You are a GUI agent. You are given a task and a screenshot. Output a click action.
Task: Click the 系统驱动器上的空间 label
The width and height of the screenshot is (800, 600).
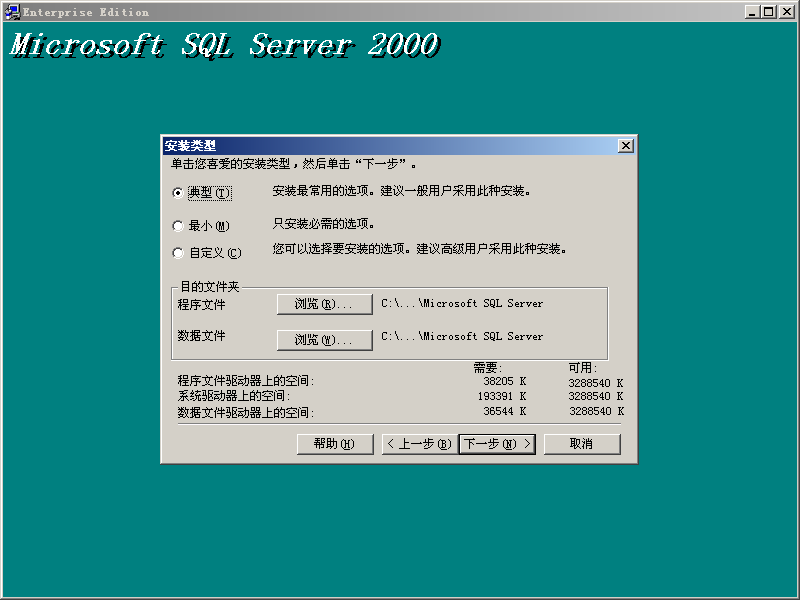[x=234, y=396]
